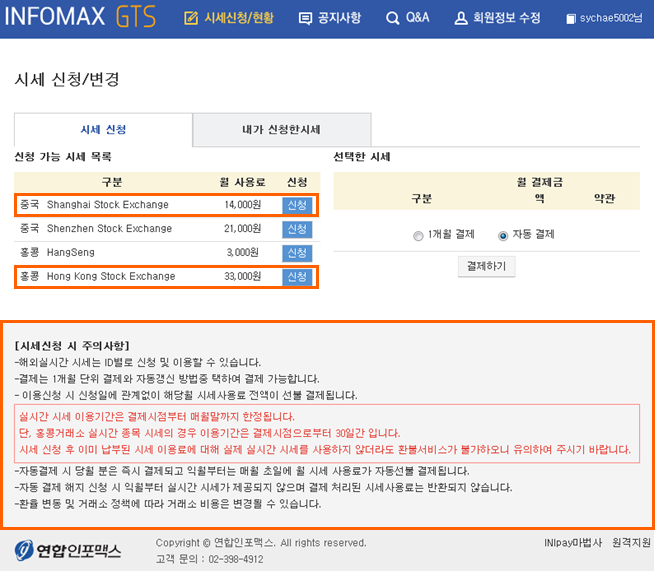The width and height of the screenshot is (655, 571).
Task: Click the 33,000원 fee value
Action: 242,276
